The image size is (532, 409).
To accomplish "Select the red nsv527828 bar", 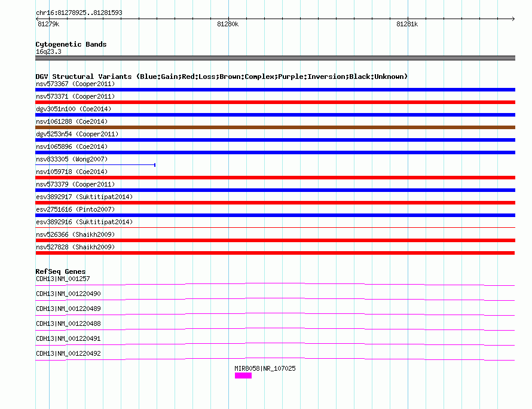I will (x=275, y=253).
